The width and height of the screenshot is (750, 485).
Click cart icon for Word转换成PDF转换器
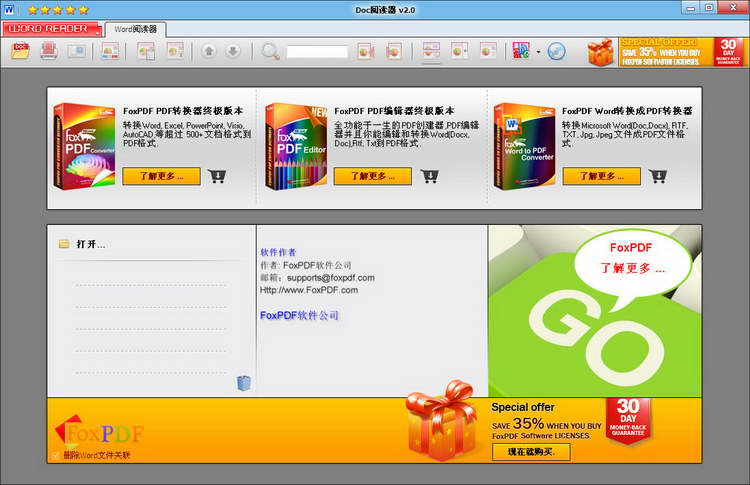[x=658, y=176]
